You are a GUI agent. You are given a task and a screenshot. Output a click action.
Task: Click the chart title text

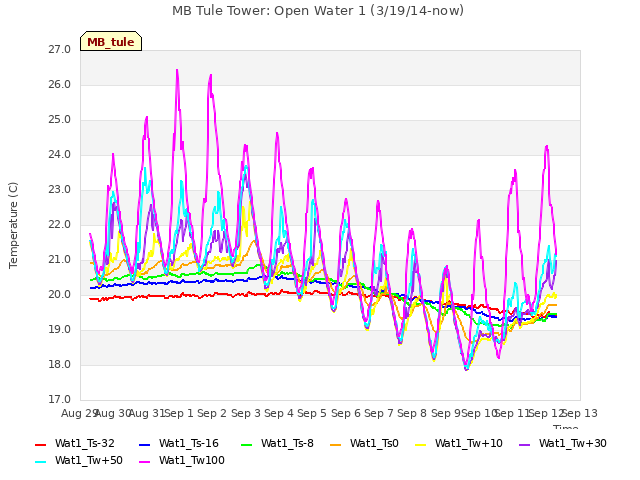pyautogui.click(x=318, y=11)
